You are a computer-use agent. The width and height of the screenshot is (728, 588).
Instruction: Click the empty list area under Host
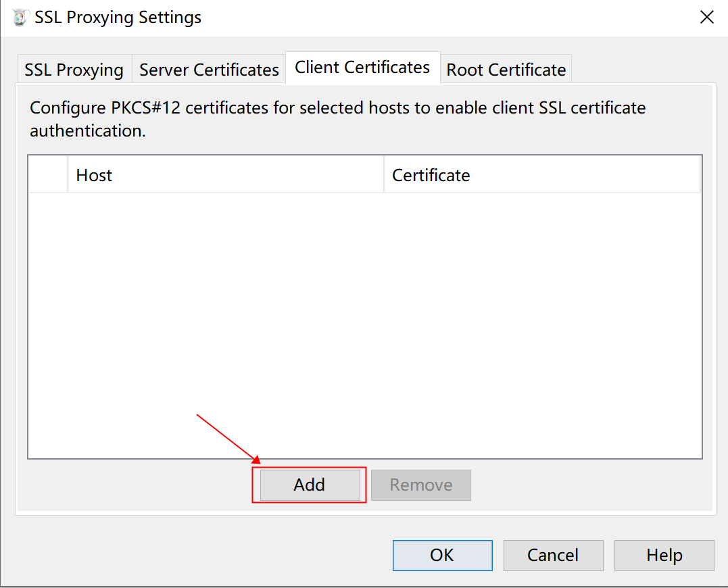point(225,318)
